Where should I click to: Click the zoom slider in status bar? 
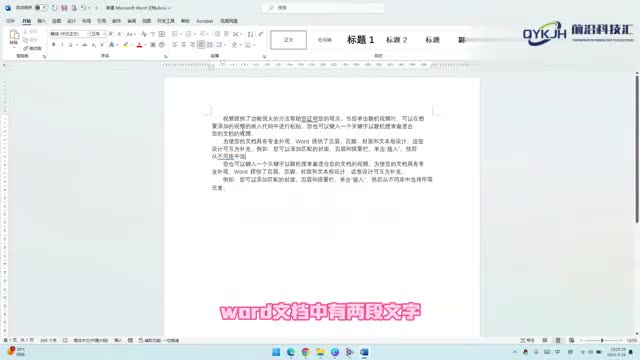pos(602,340)
